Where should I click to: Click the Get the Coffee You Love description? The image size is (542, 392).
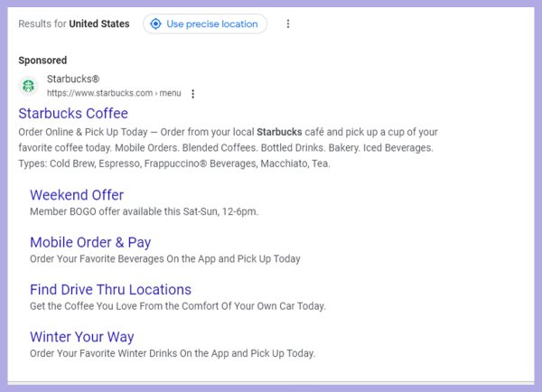177,306
